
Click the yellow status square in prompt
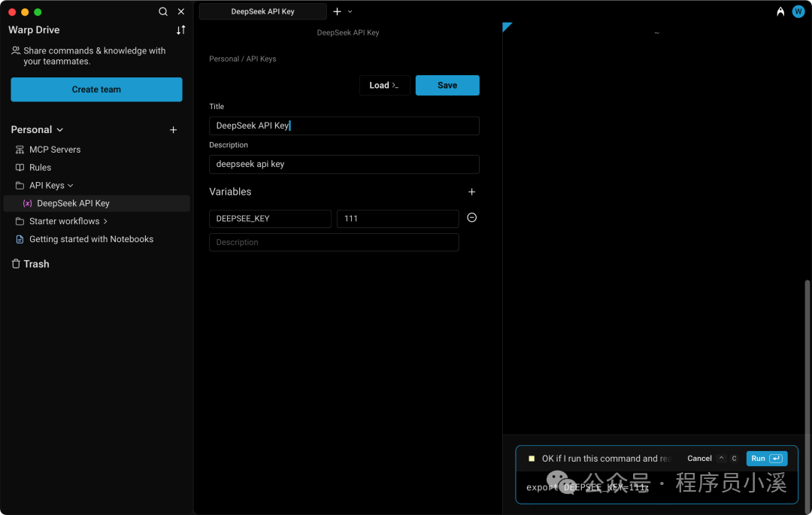click(532, 459)
